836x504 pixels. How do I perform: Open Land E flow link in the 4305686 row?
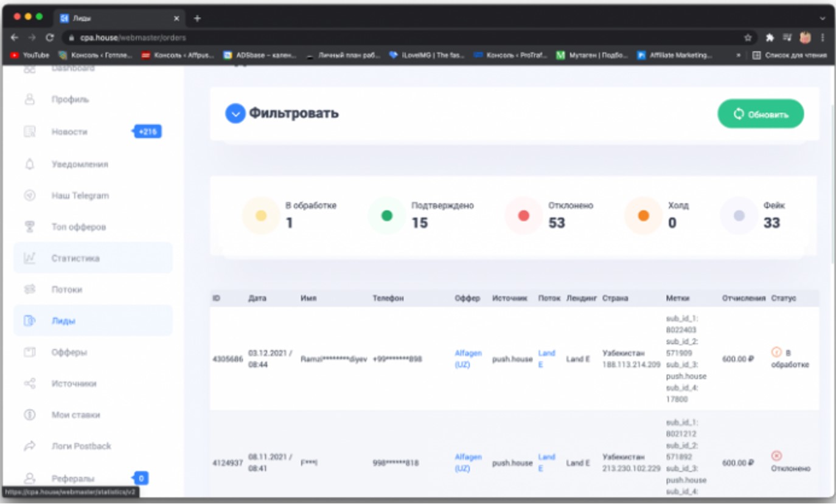(x=546, y=359)
